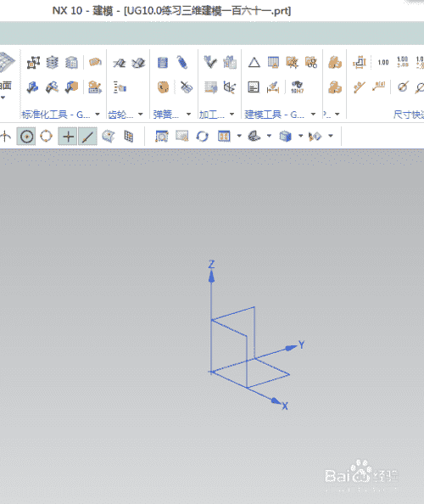
Task: Click the first gear modeling icon in 齿轮 group
Action: click(120, 62)
